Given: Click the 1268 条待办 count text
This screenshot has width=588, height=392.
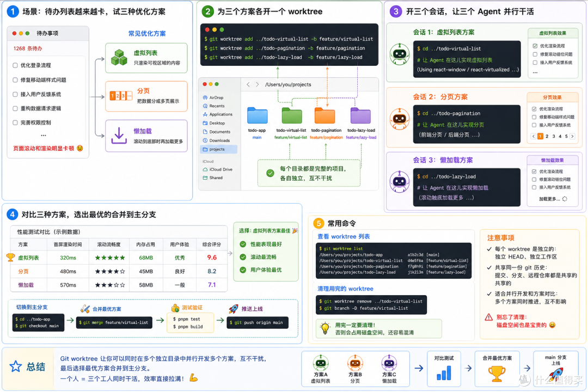Looking at the screenshot, I should point(28,48).
